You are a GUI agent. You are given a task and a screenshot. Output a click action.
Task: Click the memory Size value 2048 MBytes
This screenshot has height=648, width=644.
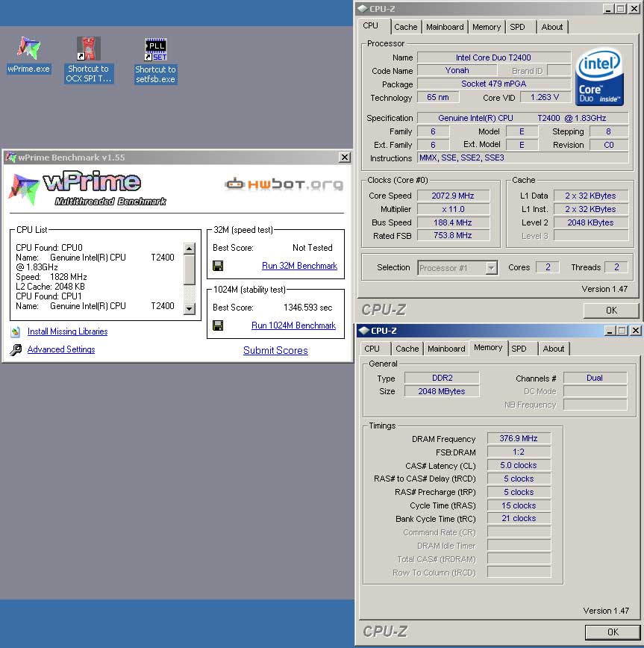point(442,391)
